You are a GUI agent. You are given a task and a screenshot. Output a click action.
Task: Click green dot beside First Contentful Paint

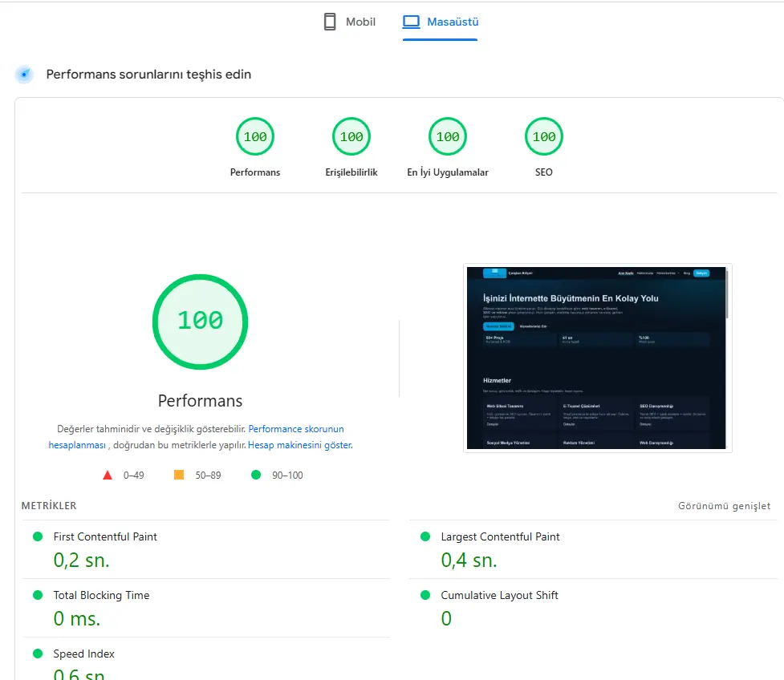(x=38, y=536)
